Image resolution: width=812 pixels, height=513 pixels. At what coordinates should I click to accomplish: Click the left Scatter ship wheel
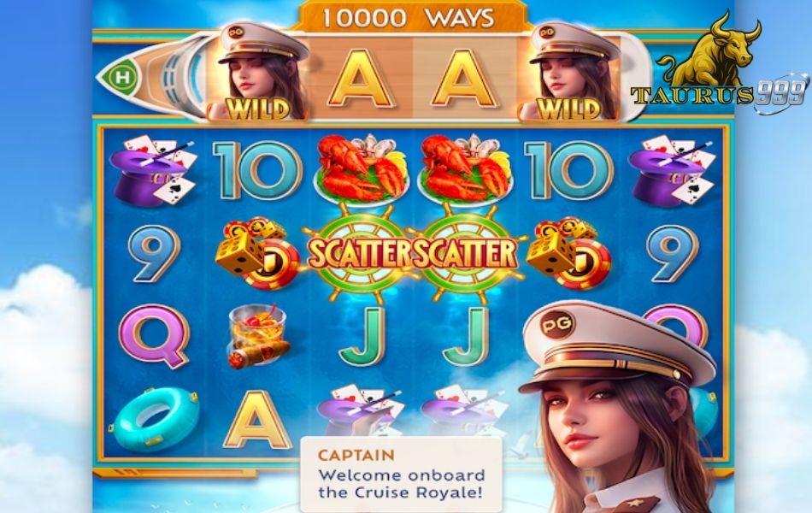(361, 253)
